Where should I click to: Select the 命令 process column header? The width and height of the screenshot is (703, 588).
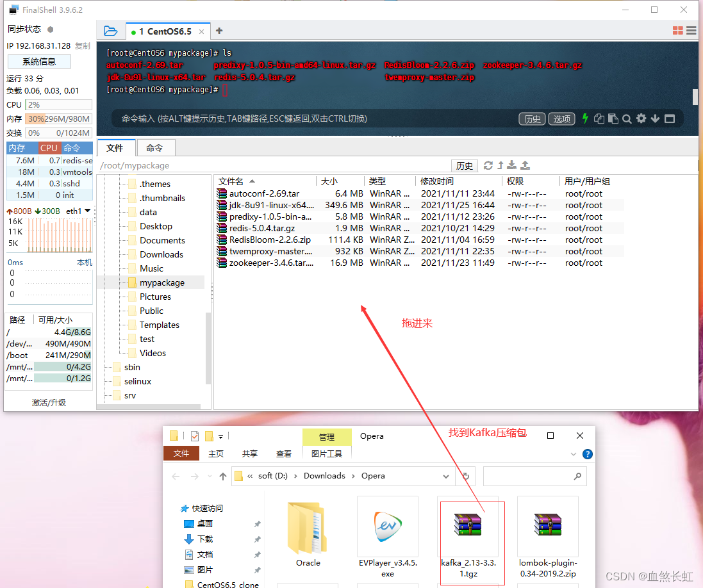tap(77, 148)
